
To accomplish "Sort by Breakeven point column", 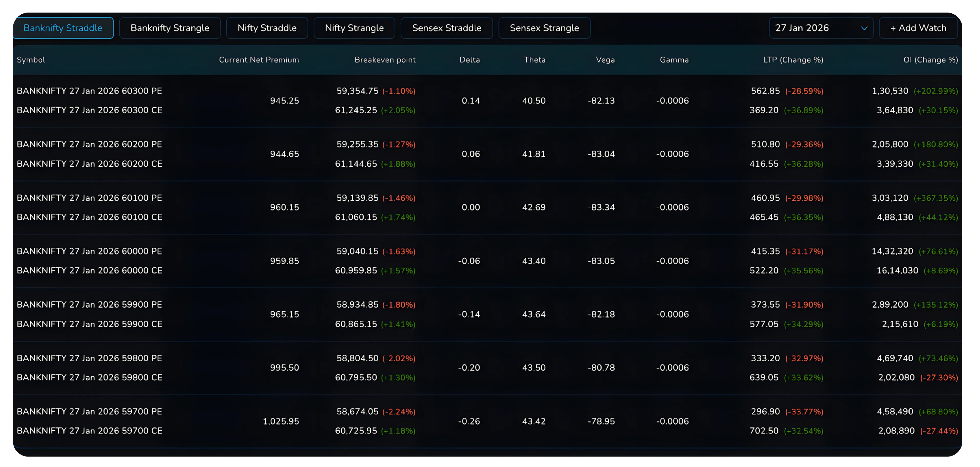I will pyautogui.click(x=385, y=60).
